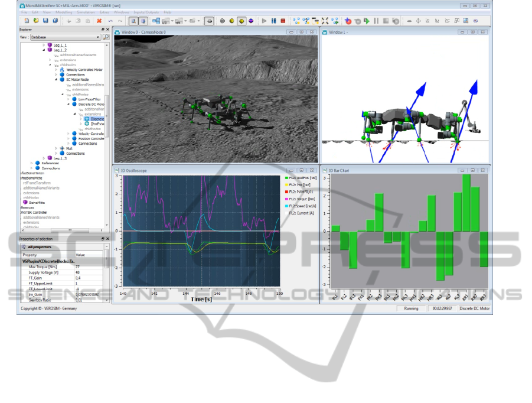Click the search icon beside View dropdown

[x=106, y=37]
